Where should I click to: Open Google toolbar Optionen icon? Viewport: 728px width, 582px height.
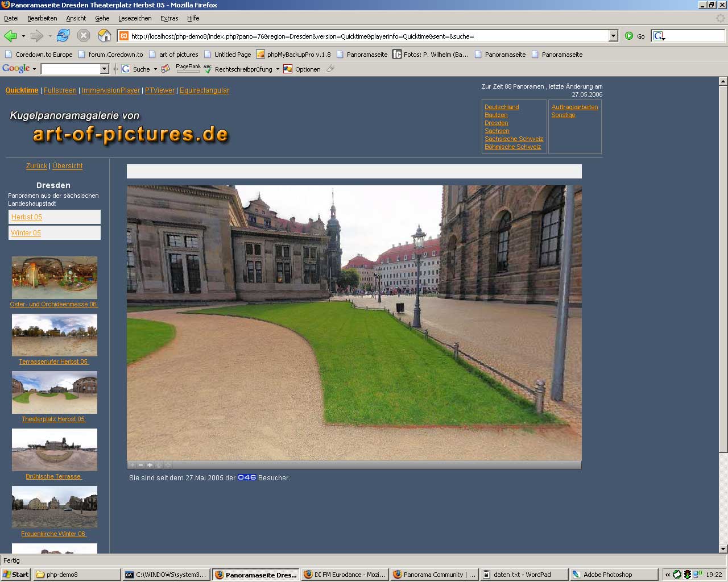288,69
